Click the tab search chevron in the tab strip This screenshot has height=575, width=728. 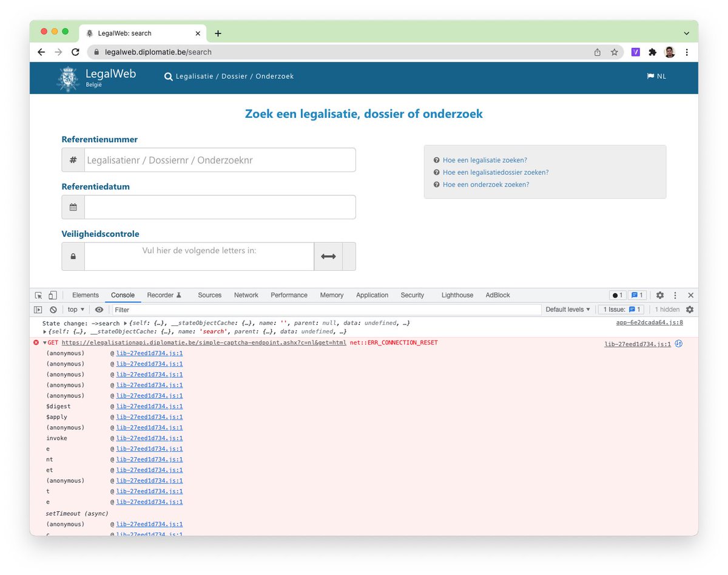pos(687,33)
